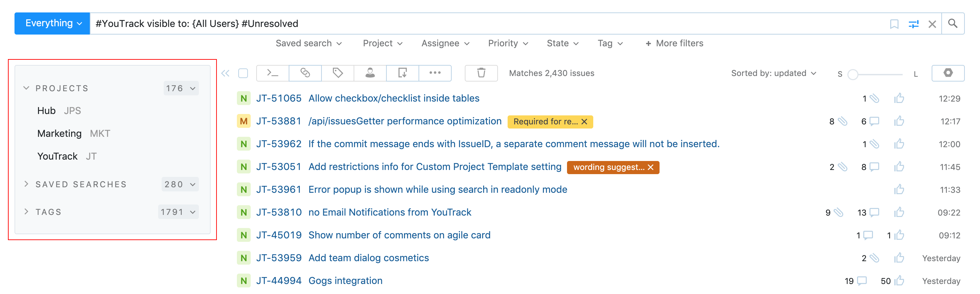Click the link issues toolbar icon

click(x=305, y=73)
